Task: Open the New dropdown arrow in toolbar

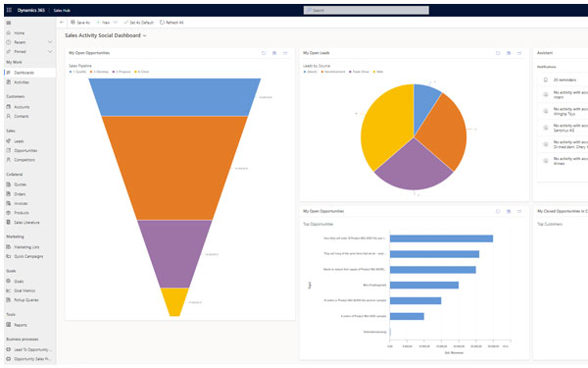Action: (116, 23)
